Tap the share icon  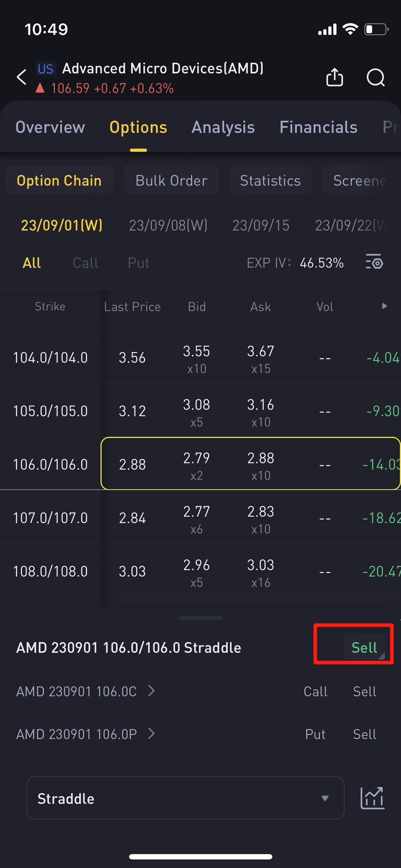coord(334,77)
